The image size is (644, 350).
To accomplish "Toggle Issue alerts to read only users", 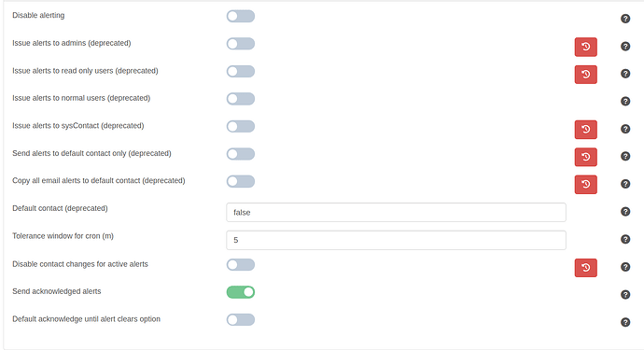I will point(241,71).
